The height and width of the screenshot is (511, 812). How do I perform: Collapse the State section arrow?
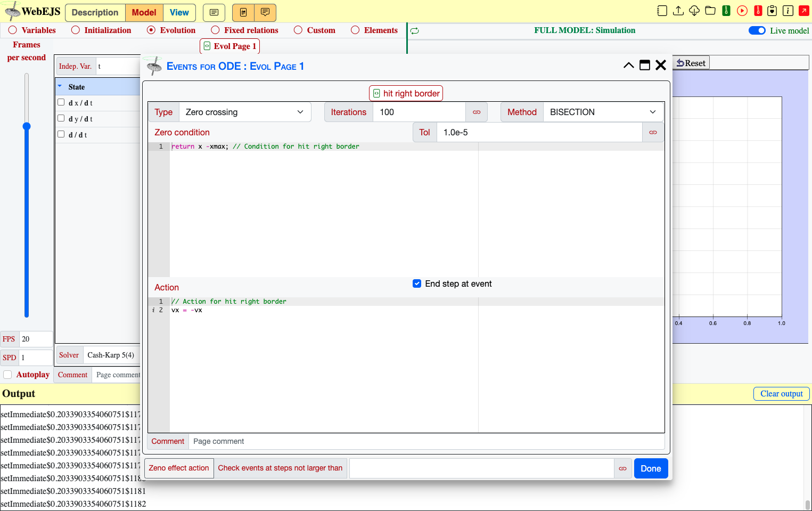(x=60, y=86)
